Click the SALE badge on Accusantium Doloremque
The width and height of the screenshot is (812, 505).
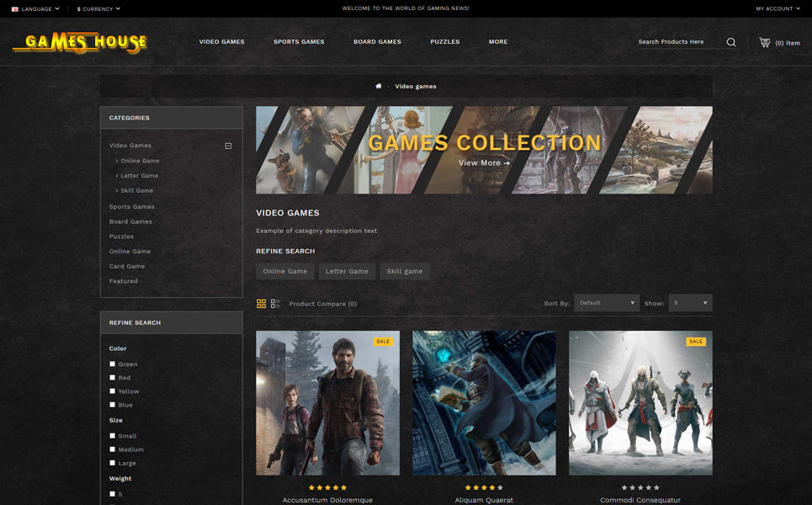click(383, 342)
